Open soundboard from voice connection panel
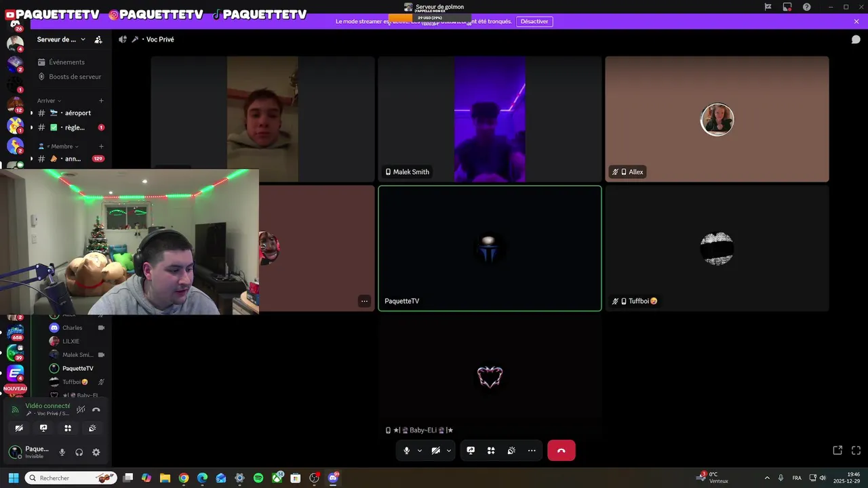Image resolution: width=868 pixels, height=488 pixels. pyautogui.click(x=92, y=428)
